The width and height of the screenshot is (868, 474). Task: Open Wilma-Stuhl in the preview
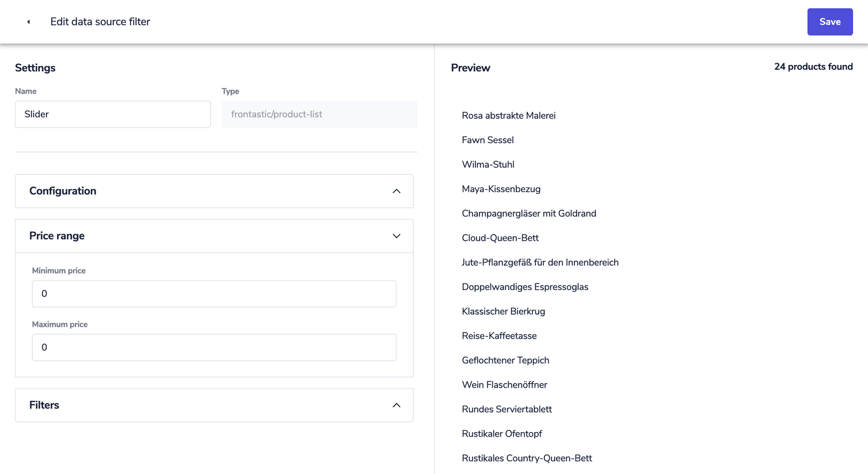click(488, 164)
